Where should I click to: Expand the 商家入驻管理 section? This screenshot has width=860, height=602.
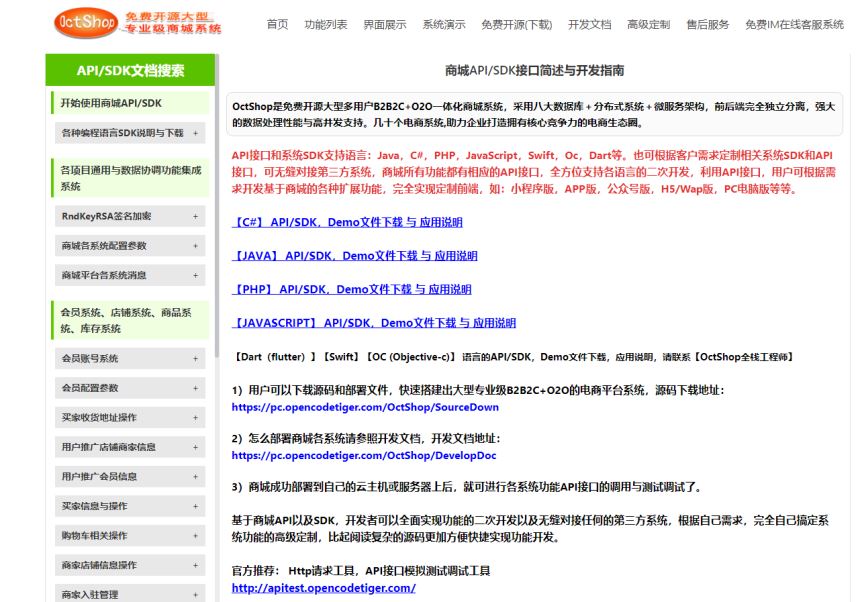(130, 594)
